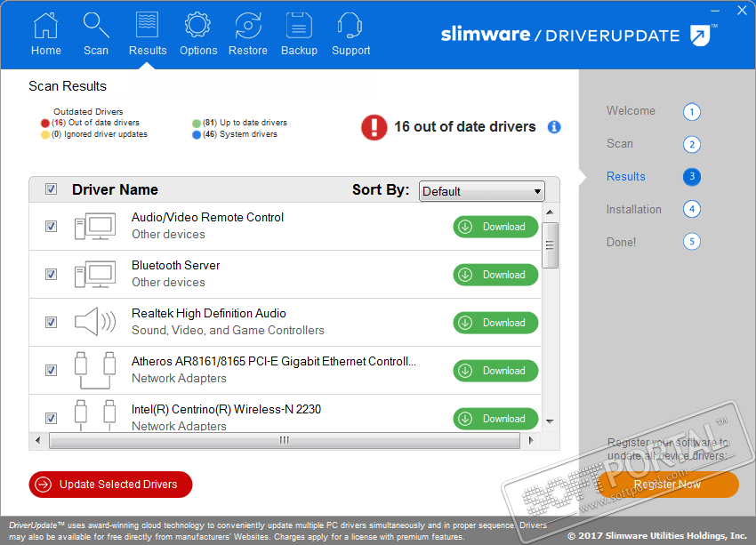The image size is (756, 545).
Task: Click the driver list scroll up arrow
Action: tap(550, 212)
